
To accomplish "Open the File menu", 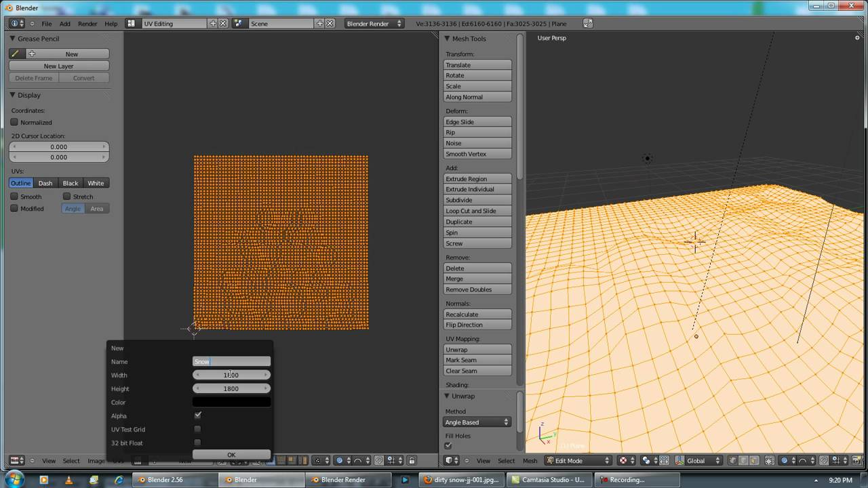I will pos(47,24).
